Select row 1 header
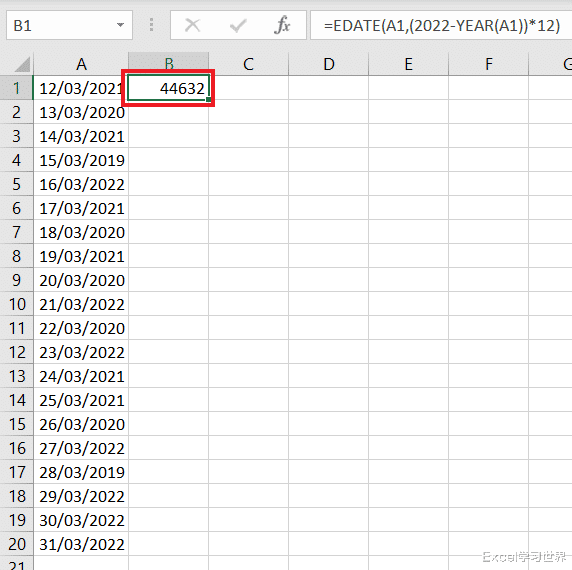This screenshot has width=572, height=570. pos(16,88)
